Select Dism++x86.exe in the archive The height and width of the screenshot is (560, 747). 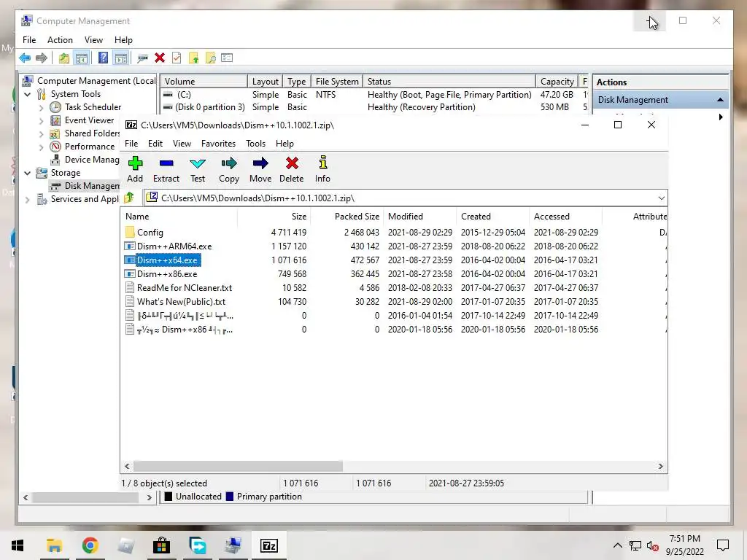pos(393,274)
